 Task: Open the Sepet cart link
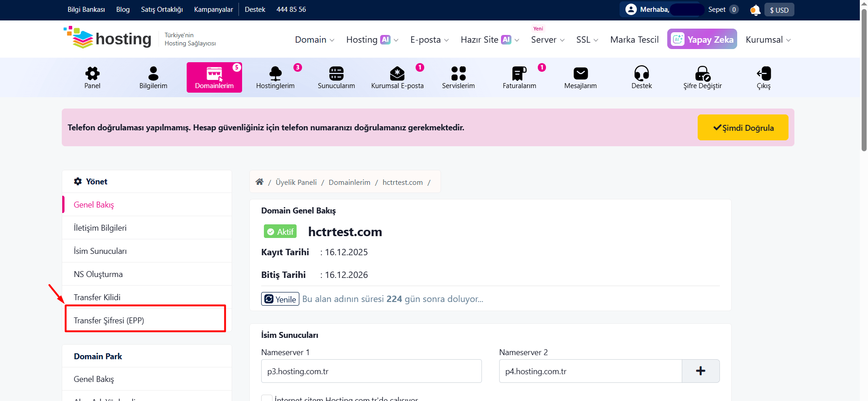point(723,10)
